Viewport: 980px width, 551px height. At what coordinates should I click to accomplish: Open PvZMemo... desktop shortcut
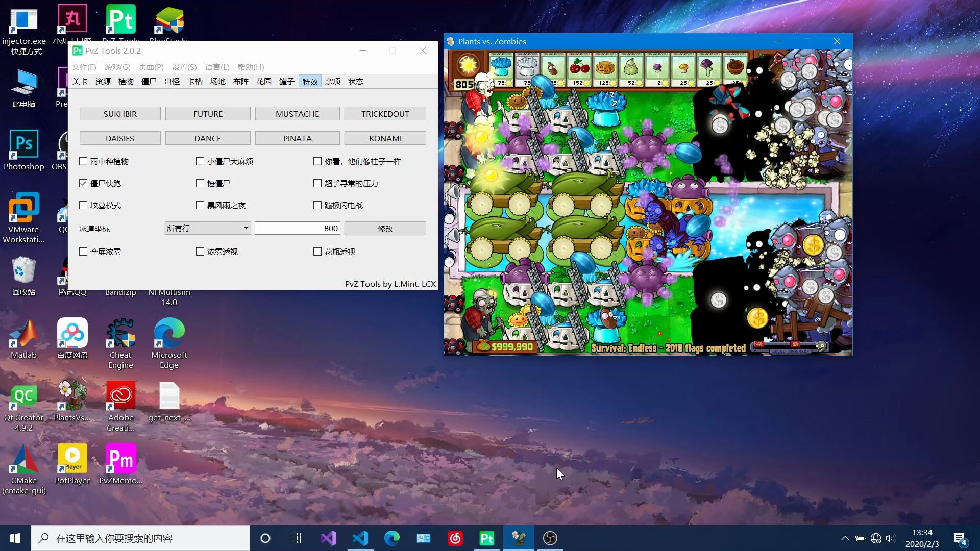pyautogui.click(x=121, y=464)
